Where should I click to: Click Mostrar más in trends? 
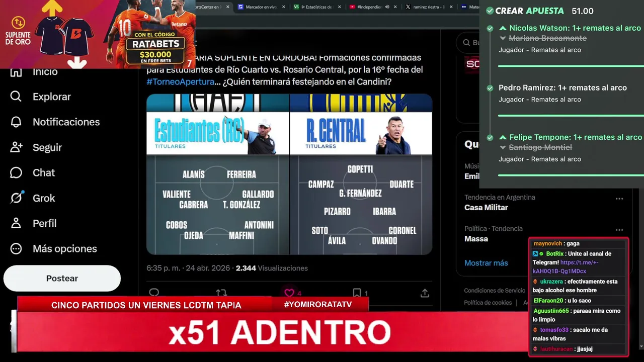[x=486, y=263]
